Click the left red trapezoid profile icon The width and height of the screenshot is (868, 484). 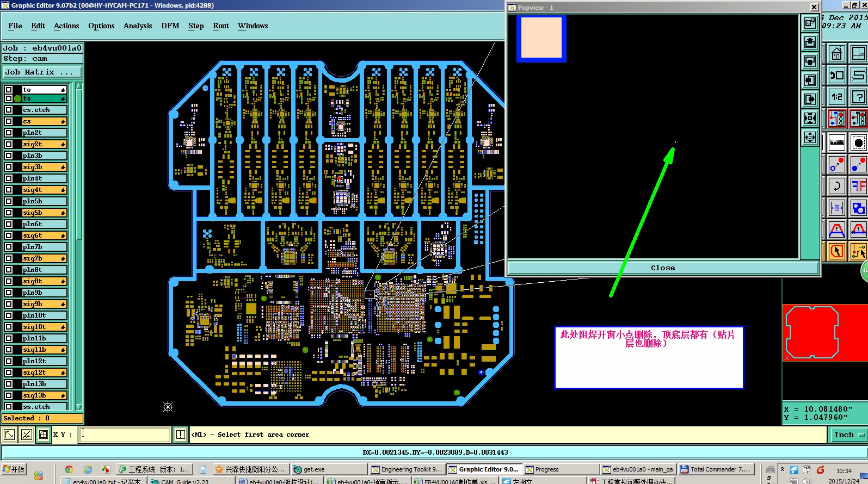[x=836, y=230]
